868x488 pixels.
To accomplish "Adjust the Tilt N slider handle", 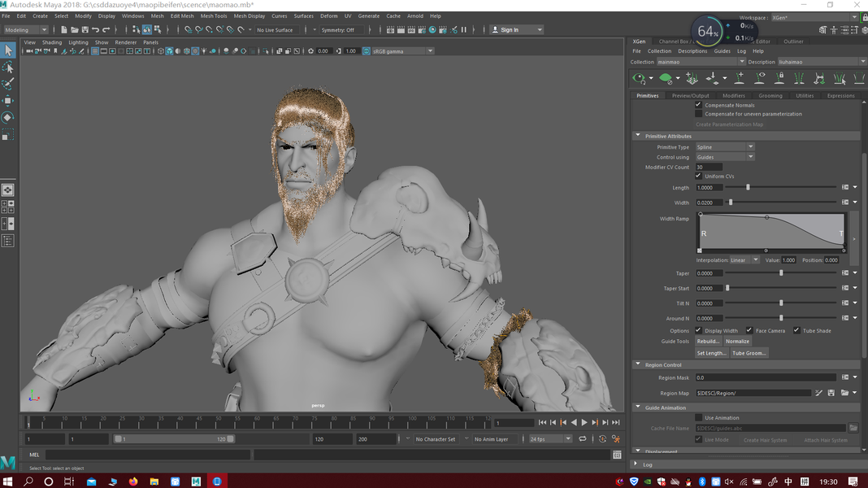I will click(x=781, y=303).
